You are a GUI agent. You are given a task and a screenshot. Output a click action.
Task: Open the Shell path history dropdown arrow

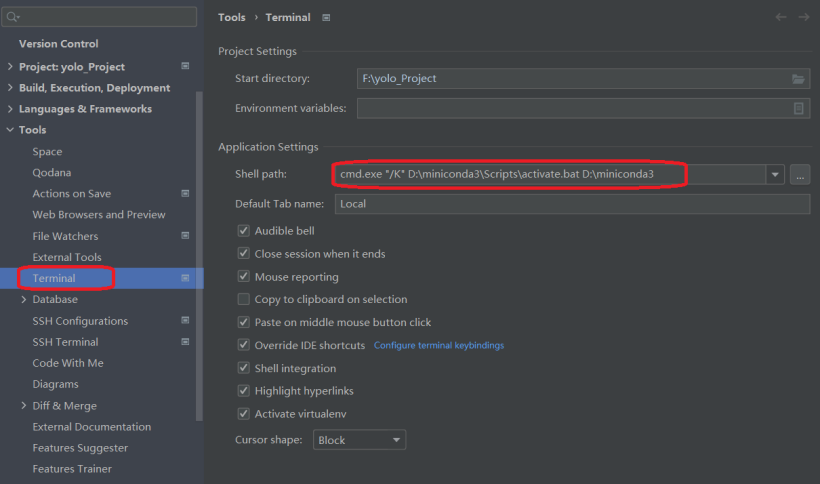(775, 175)
